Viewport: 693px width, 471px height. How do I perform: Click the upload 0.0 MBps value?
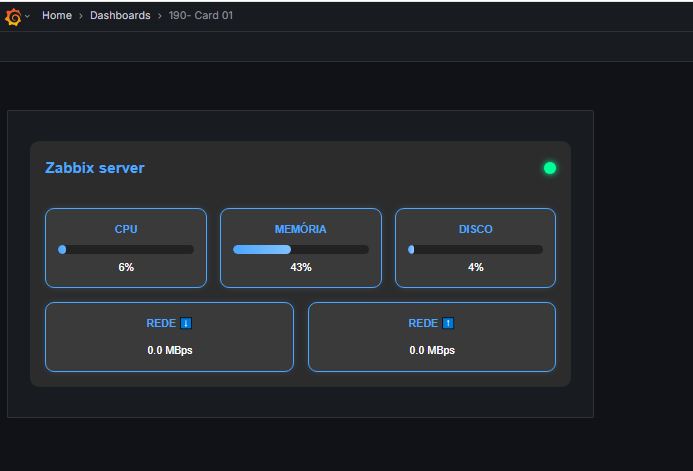(x=432, y=350)
